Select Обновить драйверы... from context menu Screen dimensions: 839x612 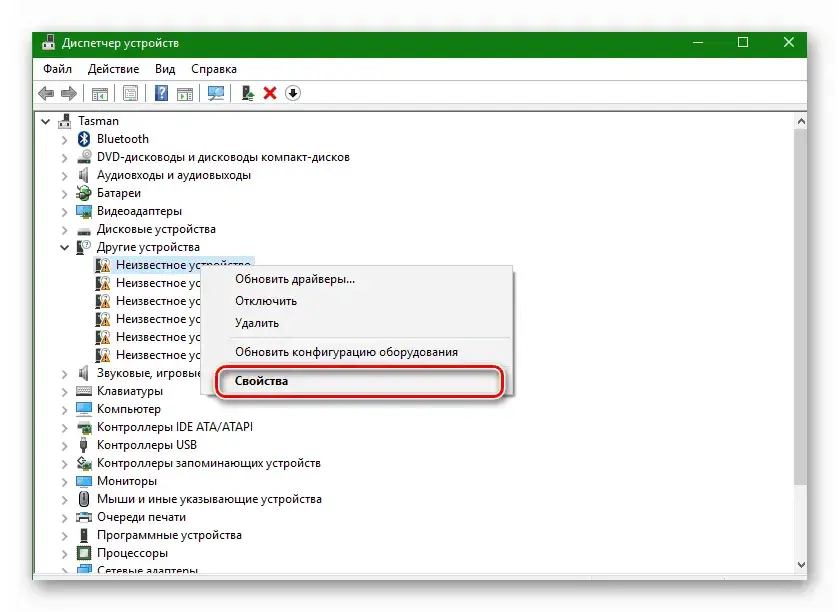pyautogui.click(x=294, y=279)
